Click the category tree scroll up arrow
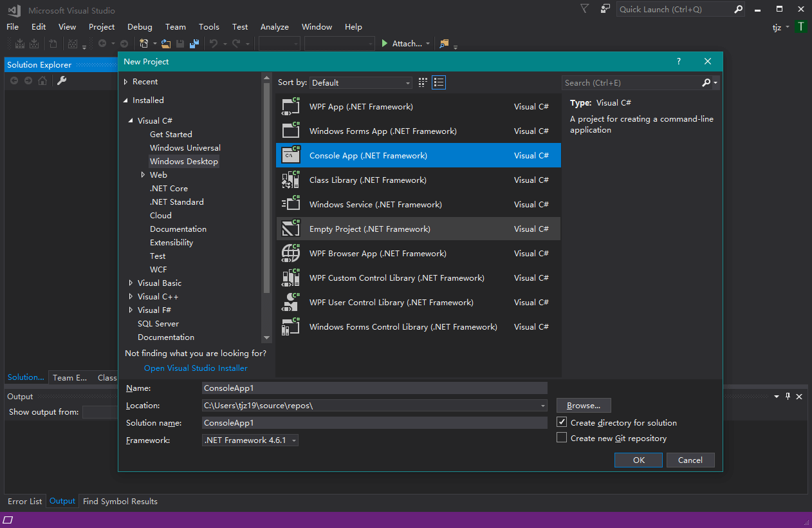812x528 pixels. click(x=267, y=78)
